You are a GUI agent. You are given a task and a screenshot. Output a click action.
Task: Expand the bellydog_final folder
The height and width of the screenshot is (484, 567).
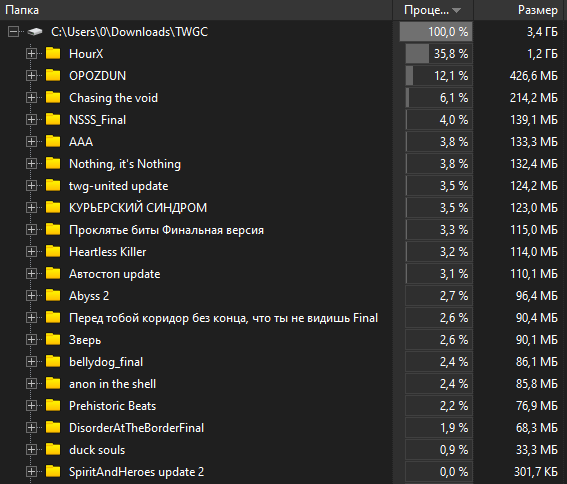pos(31,361)
